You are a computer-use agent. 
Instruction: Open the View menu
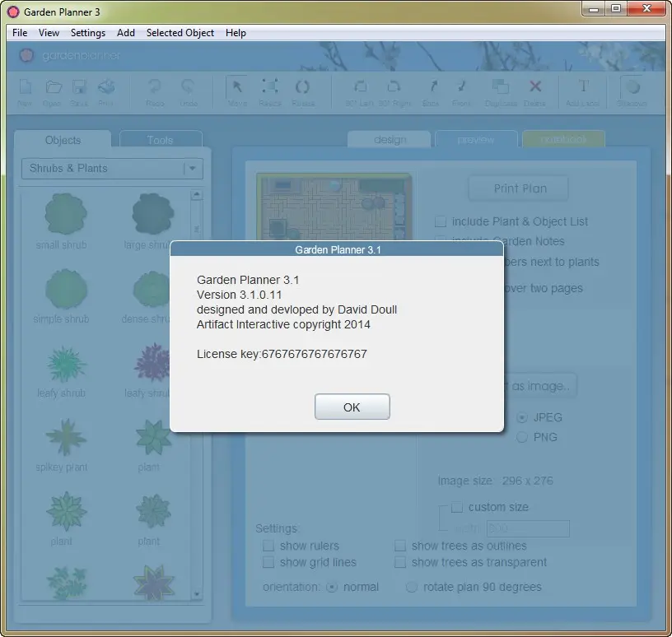(x=49, y=33)
